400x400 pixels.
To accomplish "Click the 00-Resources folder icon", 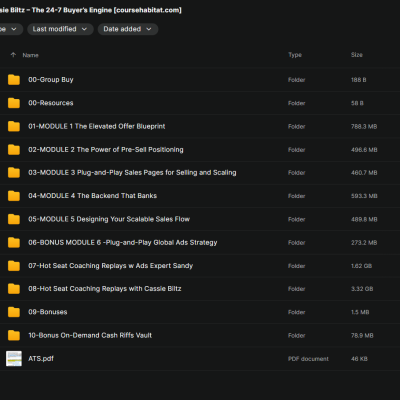I will point(14,103).
